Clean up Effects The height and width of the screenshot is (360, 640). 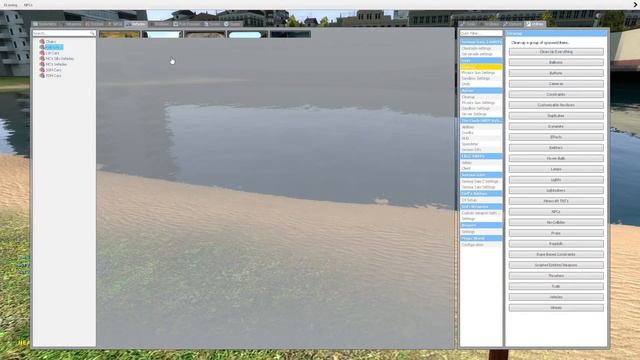556,137
